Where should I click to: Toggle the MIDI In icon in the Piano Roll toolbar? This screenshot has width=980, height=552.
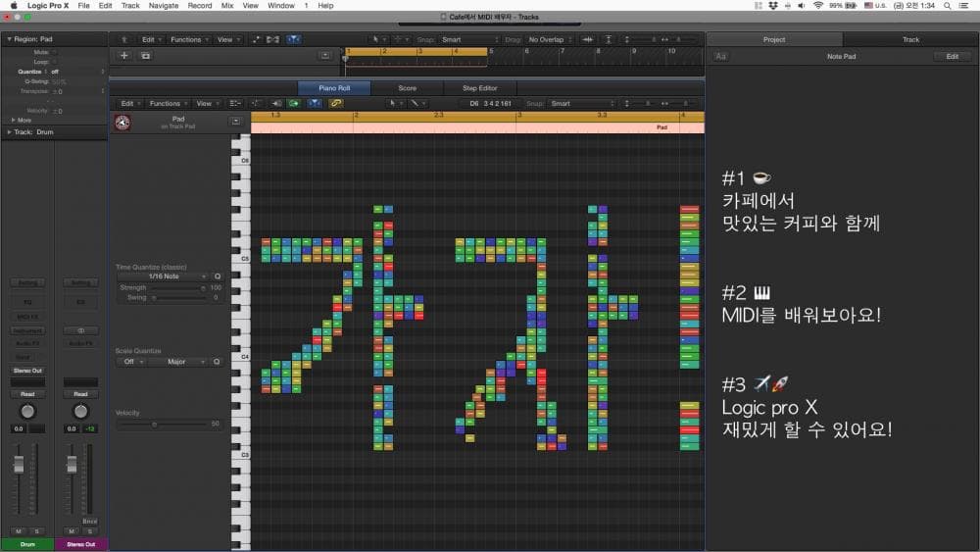[277, 103]
